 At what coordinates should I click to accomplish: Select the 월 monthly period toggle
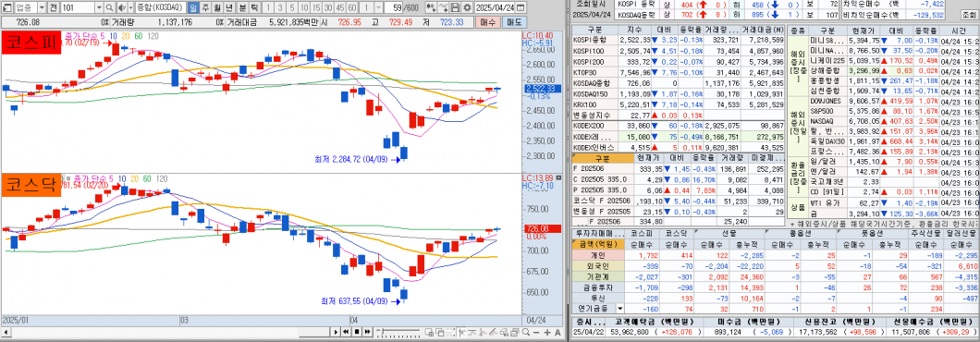tap(217, 7)
